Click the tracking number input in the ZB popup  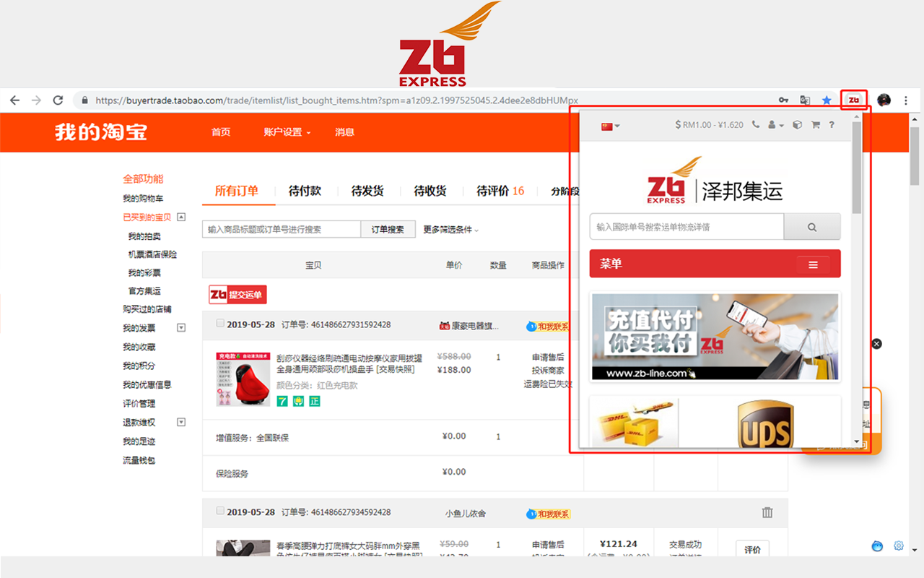tap(687, 227)
